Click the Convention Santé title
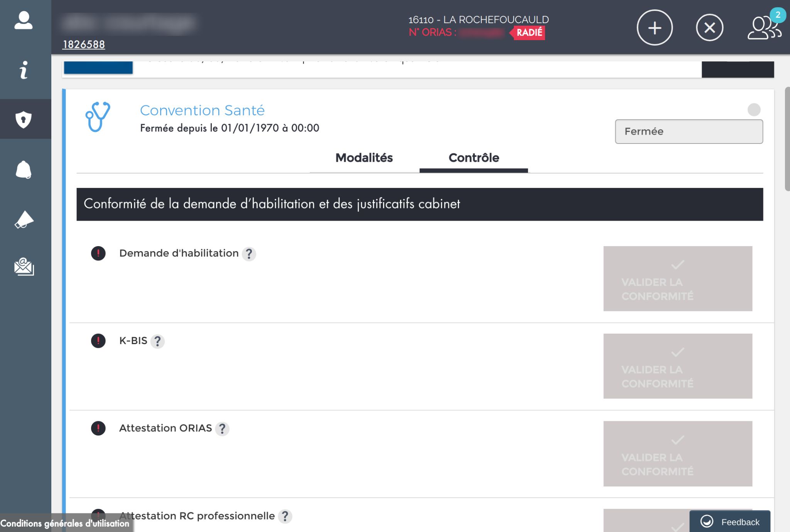This screenshot has height=532, width=790. (202, 111)
